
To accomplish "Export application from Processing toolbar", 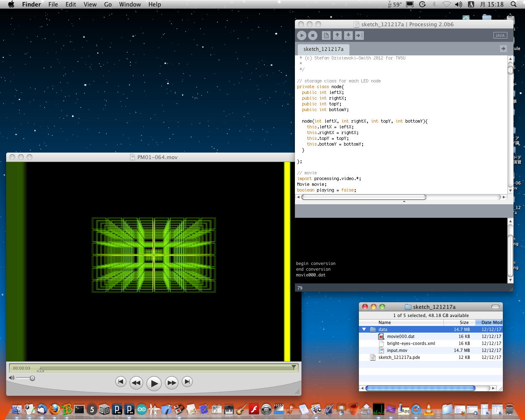I will tap(359, 36).
